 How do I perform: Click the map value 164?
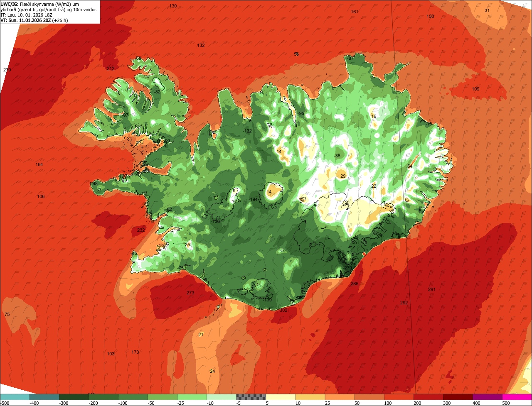(39, 164)
